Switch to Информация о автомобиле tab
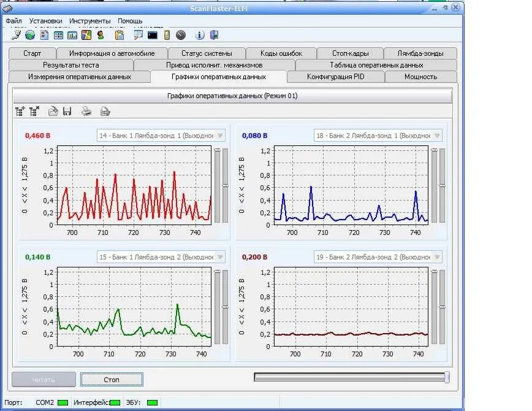This screenshot has width=532, height=411. coord(112,53)
